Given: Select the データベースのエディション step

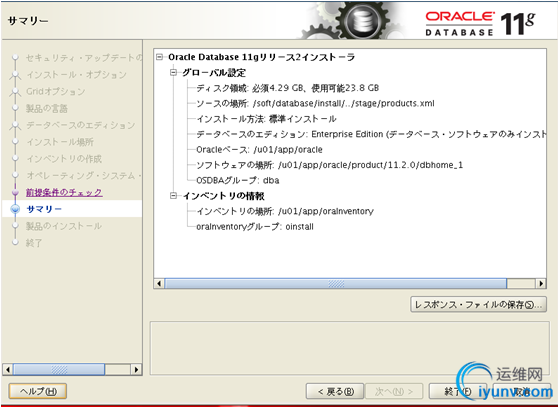Looking at the screenshot, I should click(x=81, y=125).
